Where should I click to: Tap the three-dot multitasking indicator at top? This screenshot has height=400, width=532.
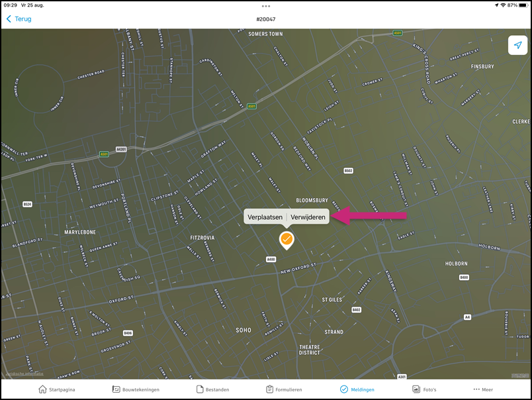coord(266,6)
